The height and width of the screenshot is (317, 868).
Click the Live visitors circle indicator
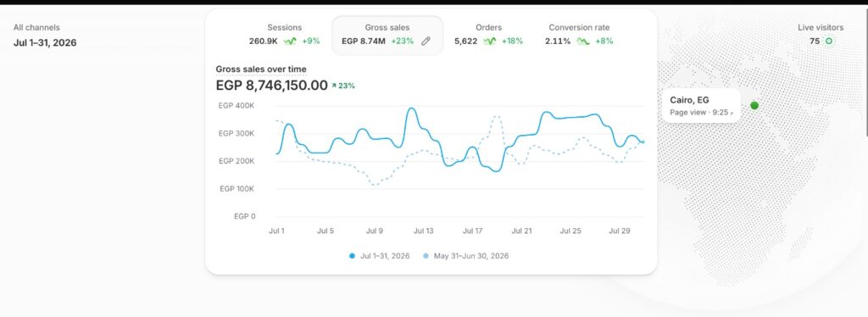(x=829, y=41)
